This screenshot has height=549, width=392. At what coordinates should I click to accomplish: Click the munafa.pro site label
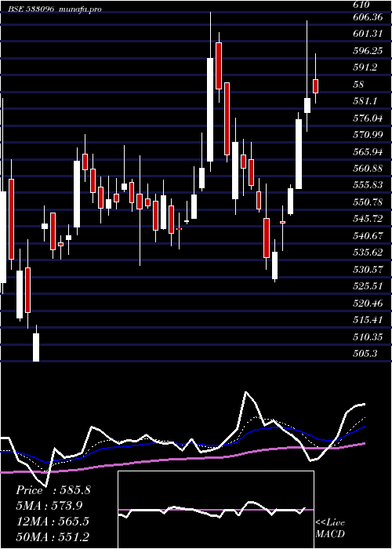80,9
